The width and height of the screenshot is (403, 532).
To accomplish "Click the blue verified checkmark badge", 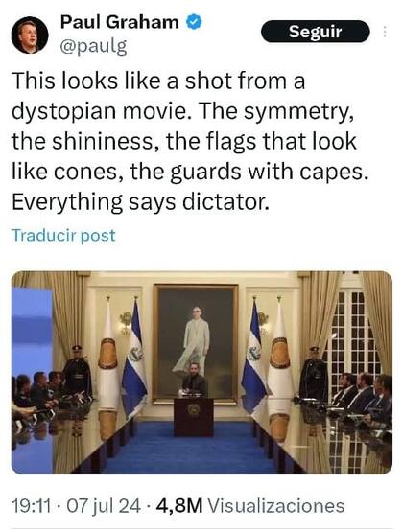I will [x=194, y=22].
